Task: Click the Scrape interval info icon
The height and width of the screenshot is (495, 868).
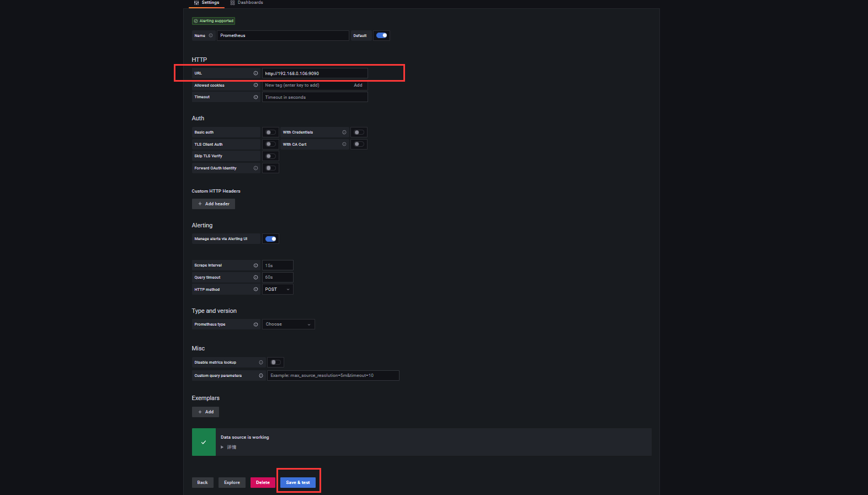Action: tap(255, 265)
